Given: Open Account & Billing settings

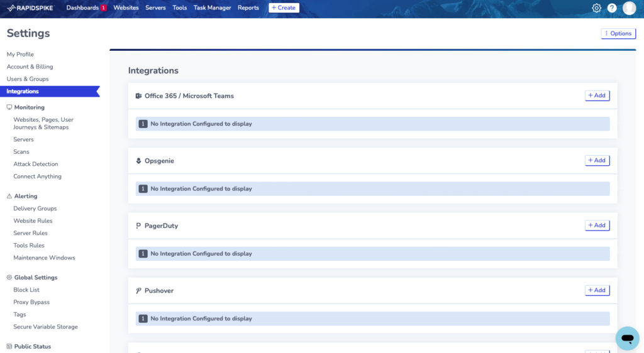Looking at the screenshot, I should [x=30, y=67].
